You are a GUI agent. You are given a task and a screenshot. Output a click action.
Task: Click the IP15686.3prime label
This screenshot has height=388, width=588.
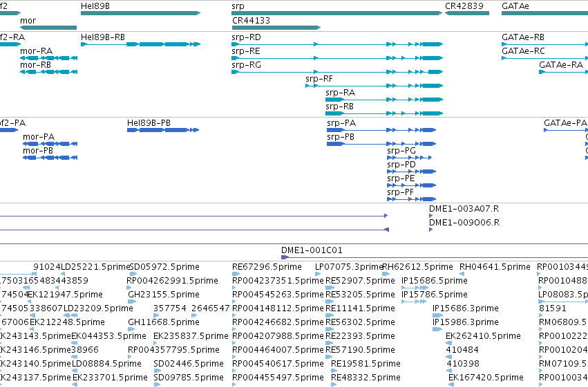click(466, 308)
